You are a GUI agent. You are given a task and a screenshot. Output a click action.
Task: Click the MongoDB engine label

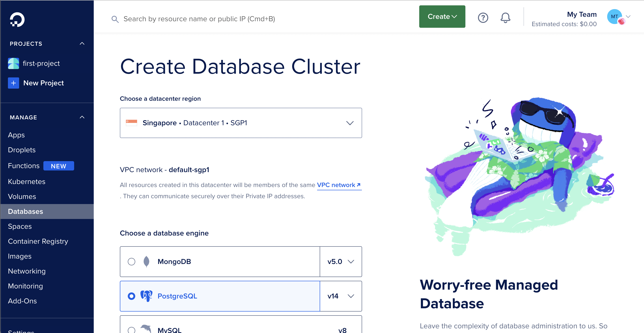pyautogui.click(x=174, y=261)
